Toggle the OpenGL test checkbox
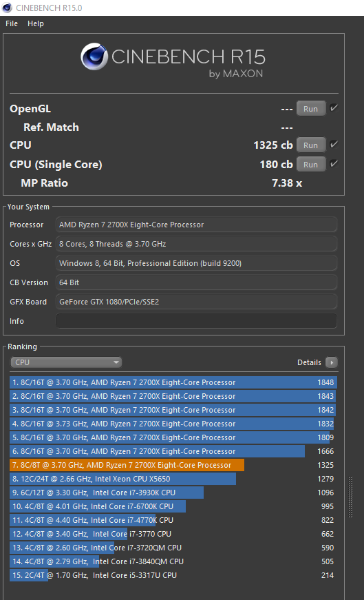Screen dimensions: 364x600 tap(334, 108)
